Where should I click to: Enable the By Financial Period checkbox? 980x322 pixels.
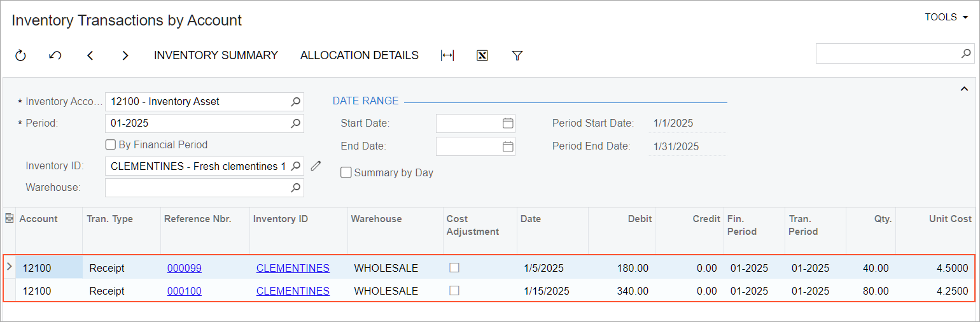click(111, 144)
